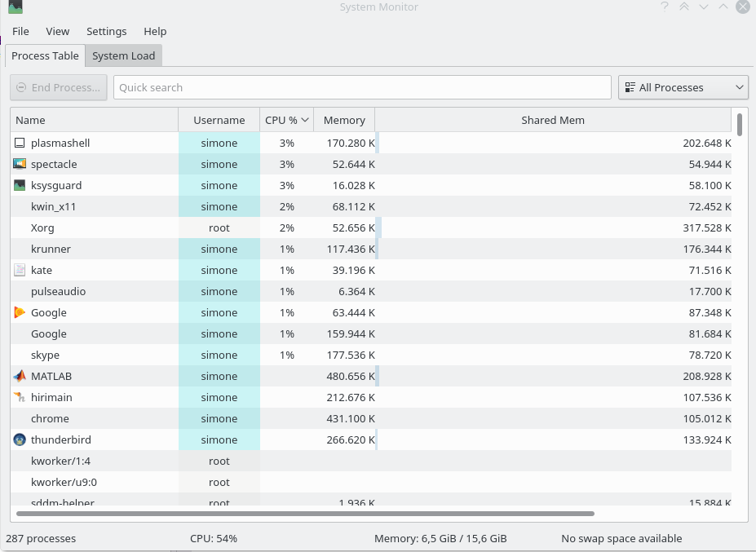Sort by the Username column header
This screenshot has height=552, width=756.
[219, 120]
